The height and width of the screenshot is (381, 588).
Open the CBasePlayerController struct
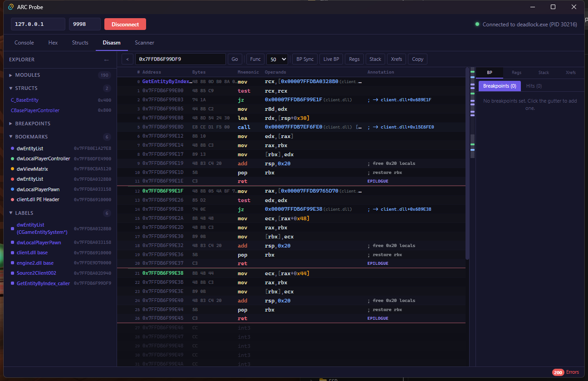pos(35,110)
